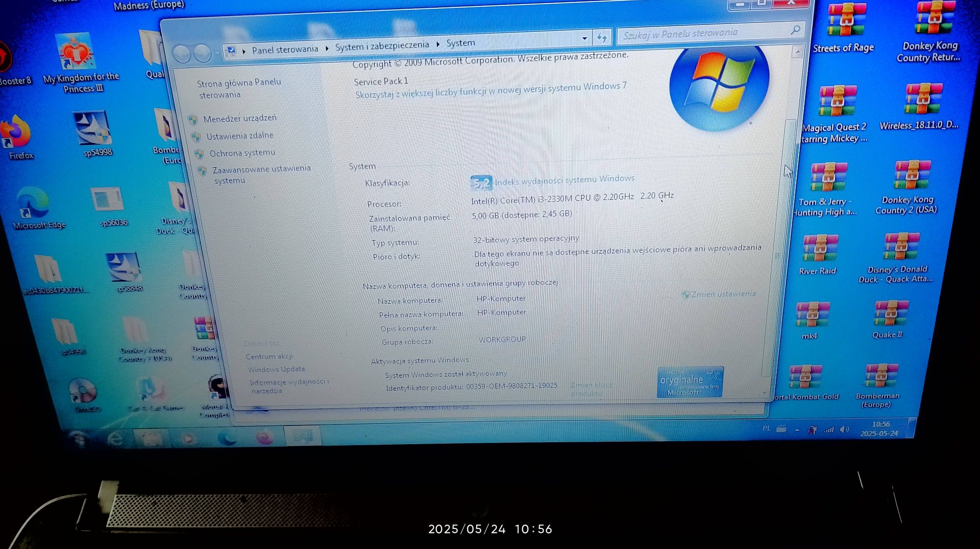Viewport: 980px width, 549px height.
Task: Open Windows Update in the sidebar
Action: (276, 369)
